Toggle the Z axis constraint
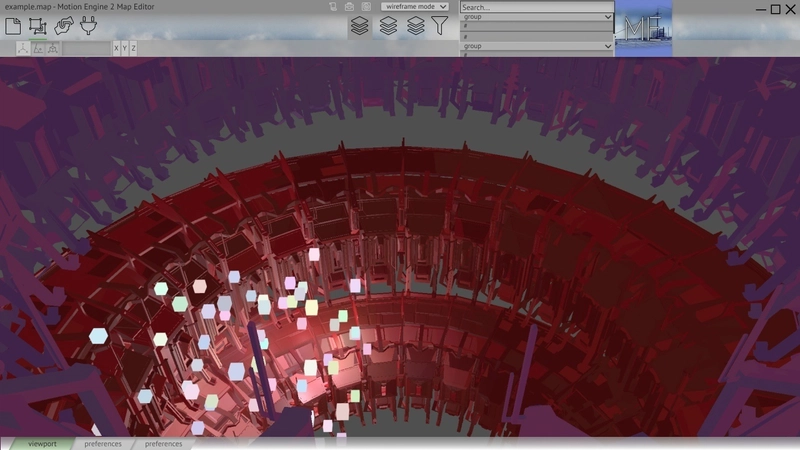800x450 pixels. point(133,48)
